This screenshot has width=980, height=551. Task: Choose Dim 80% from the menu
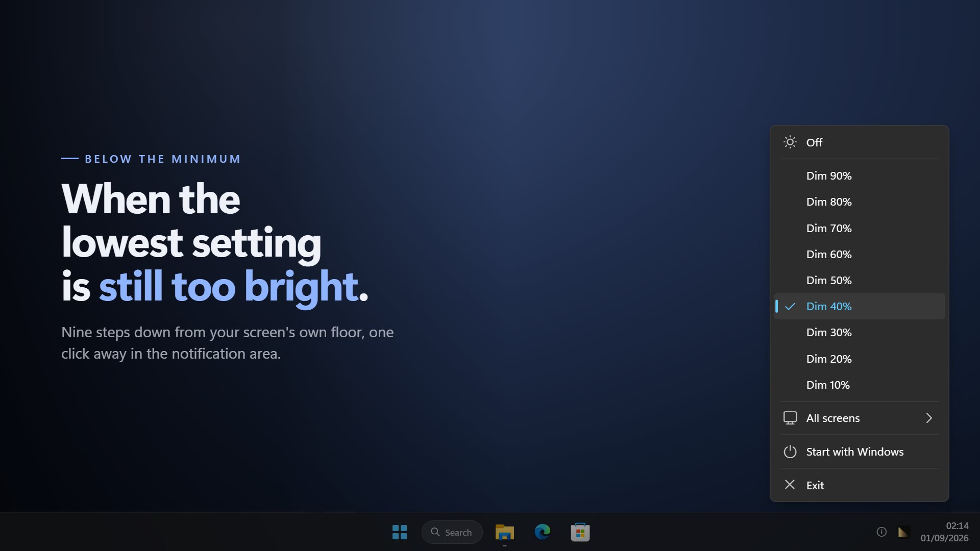tap(860, 202)
